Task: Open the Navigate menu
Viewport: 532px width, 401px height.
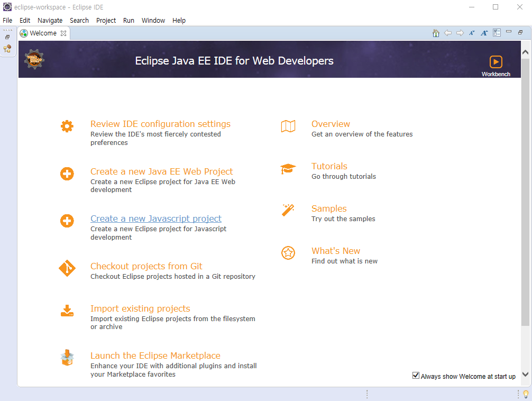Action: 50,21
